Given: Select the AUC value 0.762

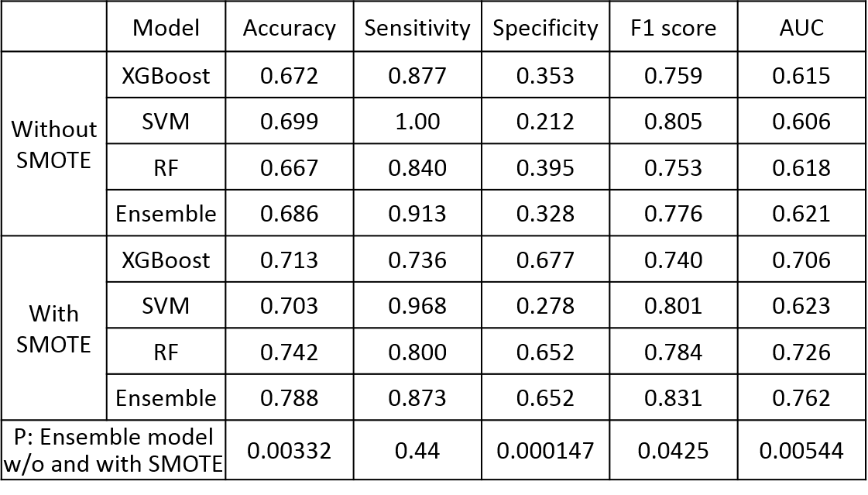Looking at the screenshot, I should click(801, 398).
